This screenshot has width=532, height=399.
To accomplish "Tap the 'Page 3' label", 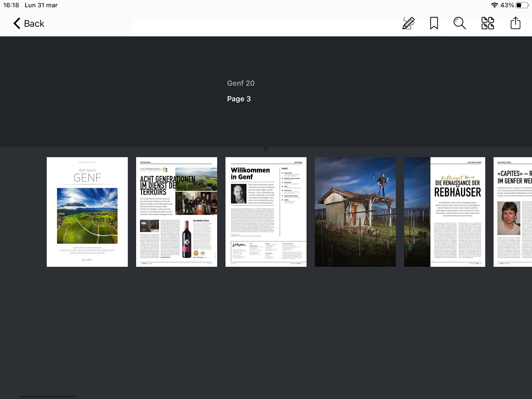I will tap(239, 99).
